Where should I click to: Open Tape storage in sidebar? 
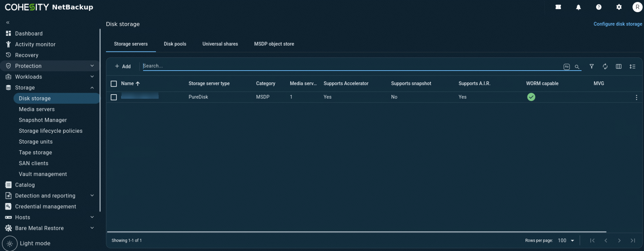pos(35,152)
